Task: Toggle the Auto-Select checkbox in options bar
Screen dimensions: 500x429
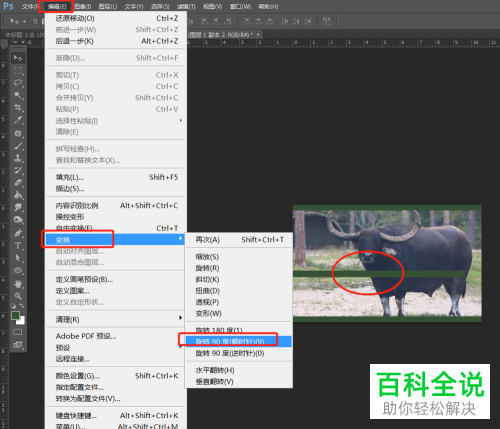Action: (35, 22)
